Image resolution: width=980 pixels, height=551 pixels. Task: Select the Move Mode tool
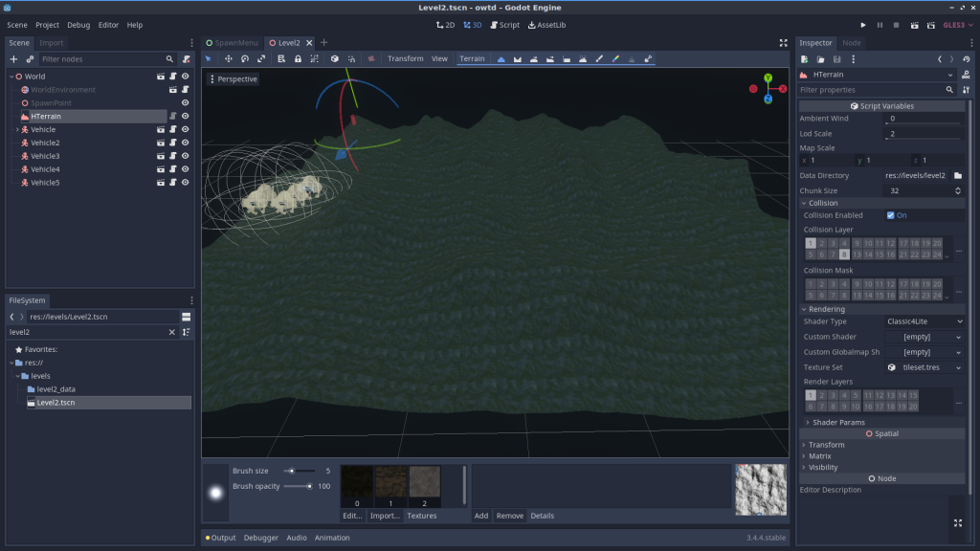tap(228, 58)
